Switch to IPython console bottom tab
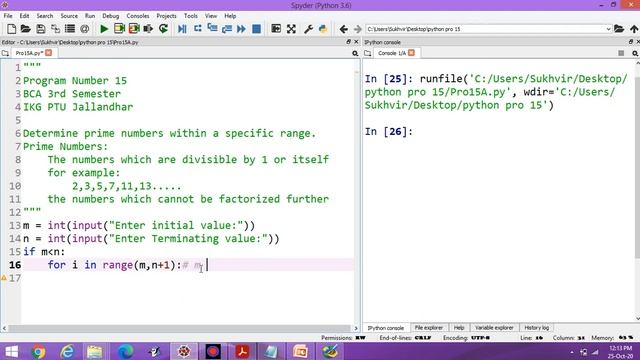The width and height of the screenshot is (640, 360). pyautogui.click(x=386, y=328)
